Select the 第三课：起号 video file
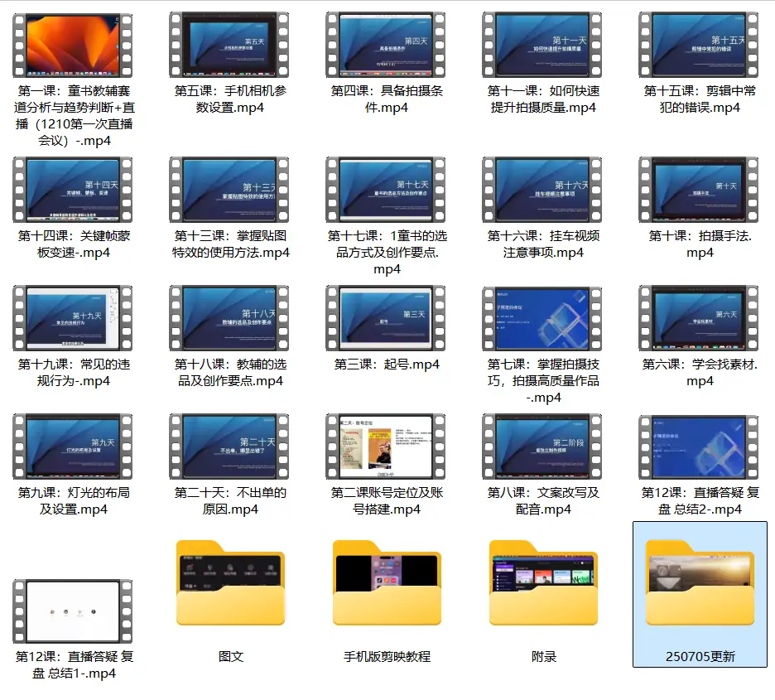Screen dimensions: 775x700 386,319
